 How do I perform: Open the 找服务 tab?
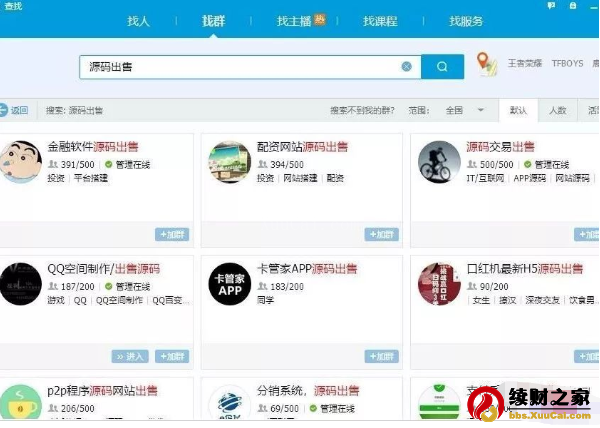pyautogui.click(x=465, y=20)
